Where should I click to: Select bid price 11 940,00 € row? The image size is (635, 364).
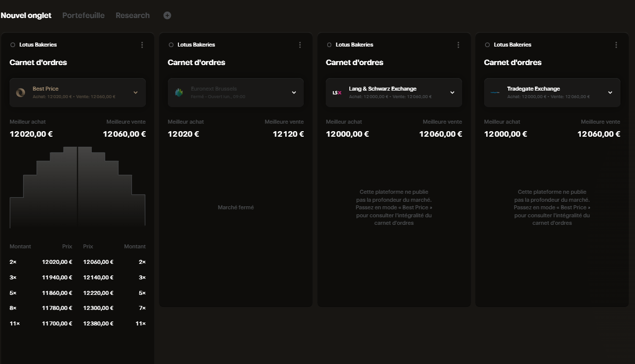(41, 277)
